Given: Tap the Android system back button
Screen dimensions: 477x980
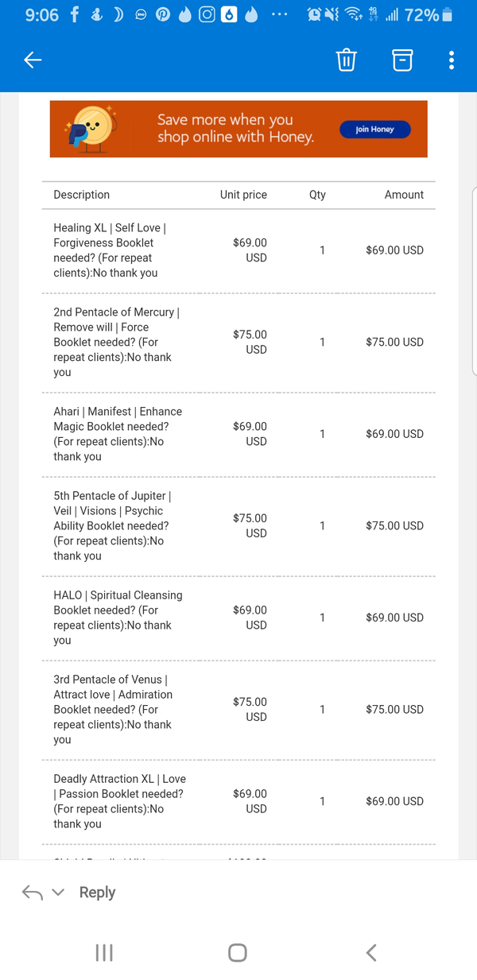Looking at the screenshot, I should (370, 952).
